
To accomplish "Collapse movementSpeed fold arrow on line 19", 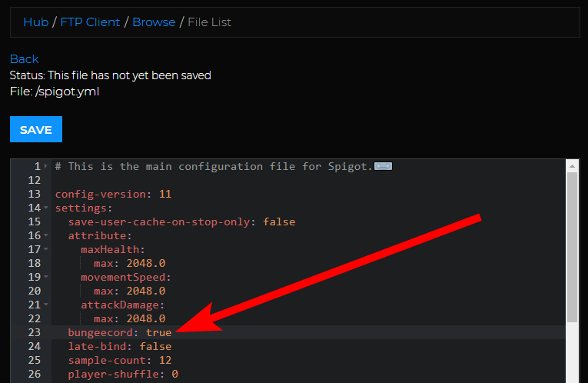I will tap(46, 277).
